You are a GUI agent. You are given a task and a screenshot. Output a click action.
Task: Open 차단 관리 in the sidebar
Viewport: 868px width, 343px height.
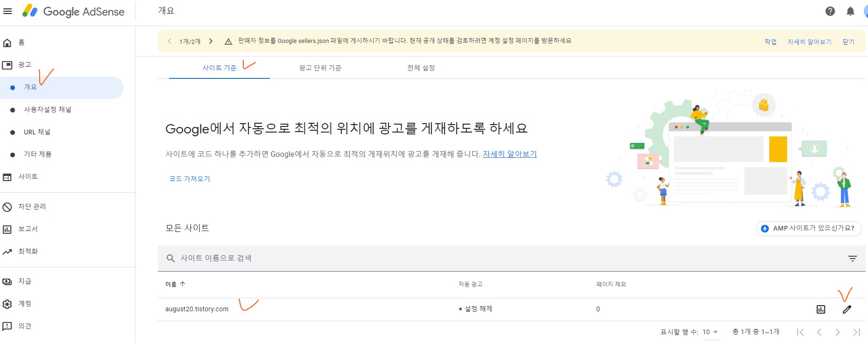[32, 207]
